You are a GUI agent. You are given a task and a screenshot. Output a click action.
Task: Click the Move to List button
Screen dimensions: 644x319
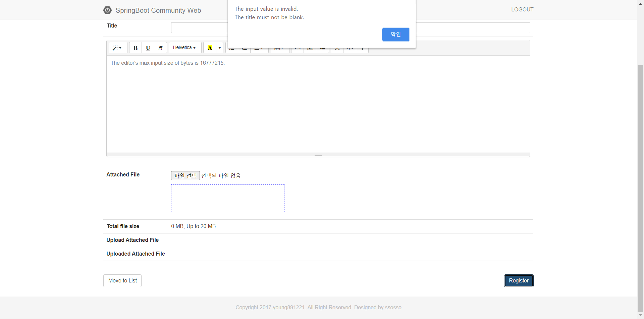coord(122,281)
